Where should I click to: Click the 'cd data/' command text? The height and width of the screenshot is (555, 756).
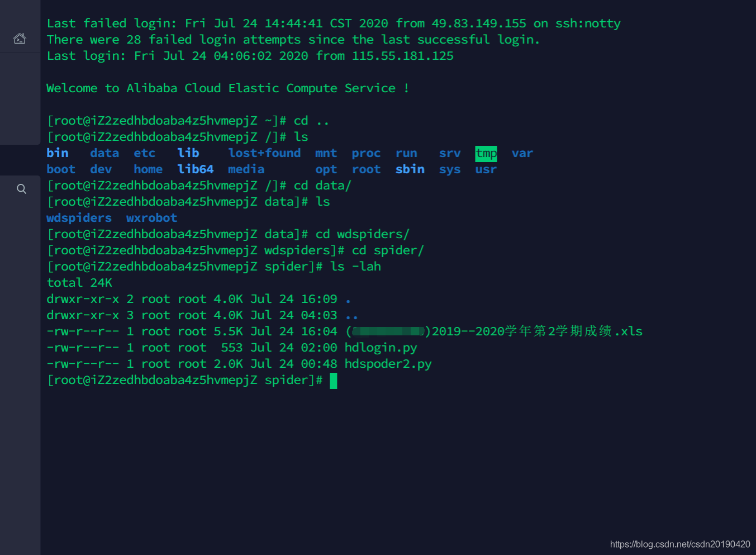point(322,186)
